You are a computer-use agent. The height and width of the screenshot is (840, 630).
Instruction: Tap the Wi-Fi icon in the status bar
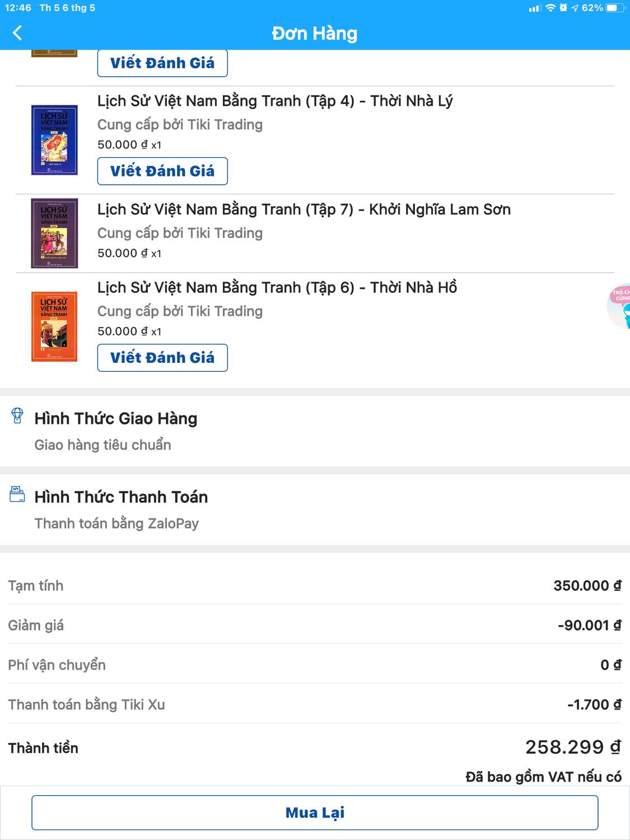pyautogui.click(x=552, y=7)
